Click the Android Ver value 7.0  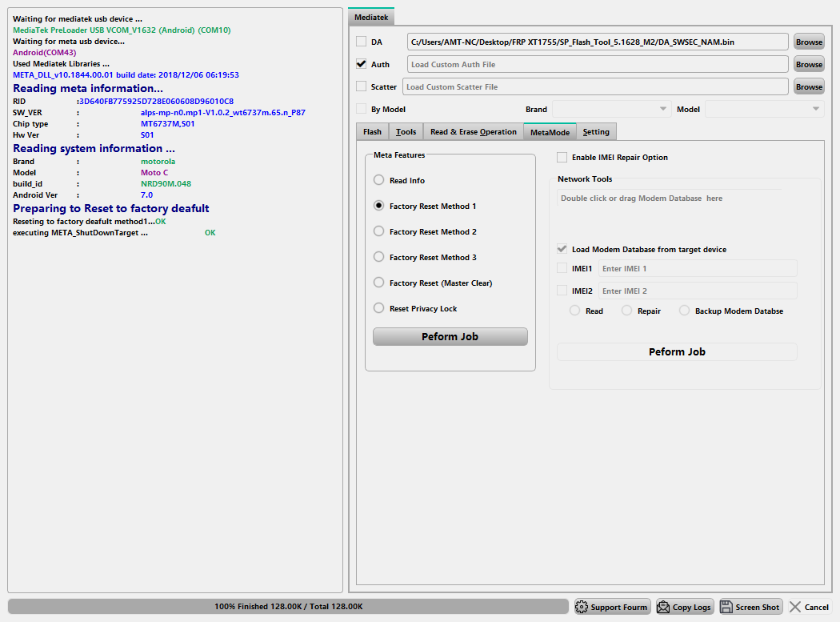tap(146, 195)
